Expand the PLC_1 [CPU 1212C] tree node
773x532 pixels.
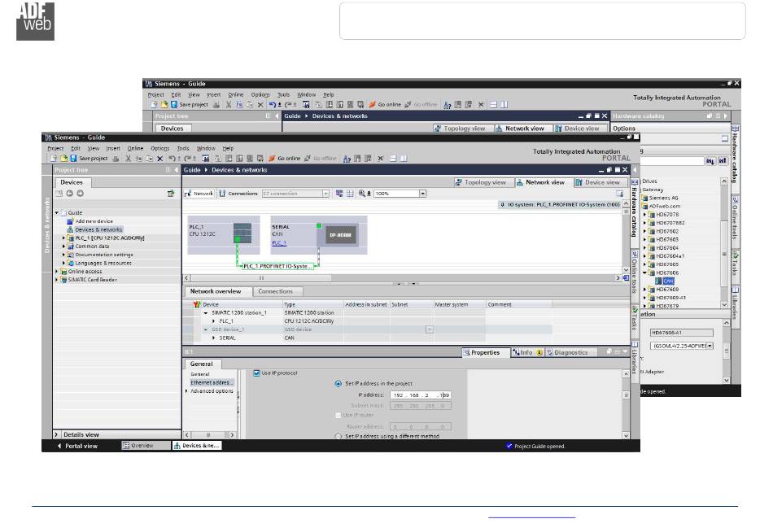tap(64, 238)
